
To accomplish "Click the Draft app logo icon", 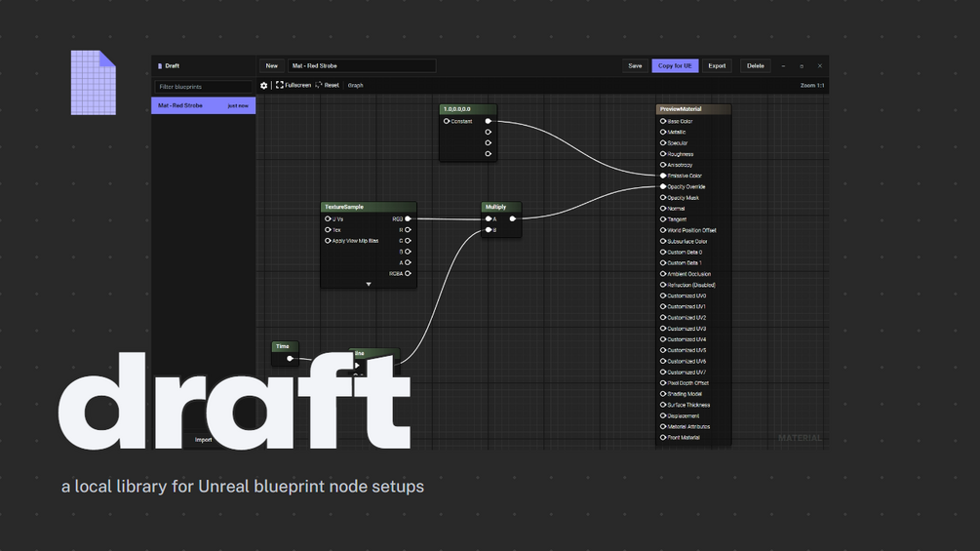I will (159, 65).
